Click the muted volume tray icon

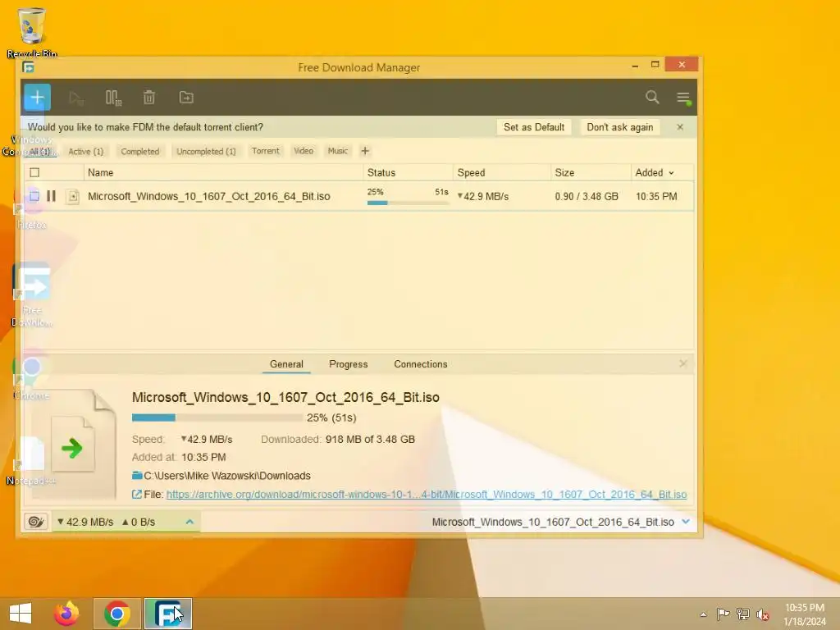click(x=763, y=614)
